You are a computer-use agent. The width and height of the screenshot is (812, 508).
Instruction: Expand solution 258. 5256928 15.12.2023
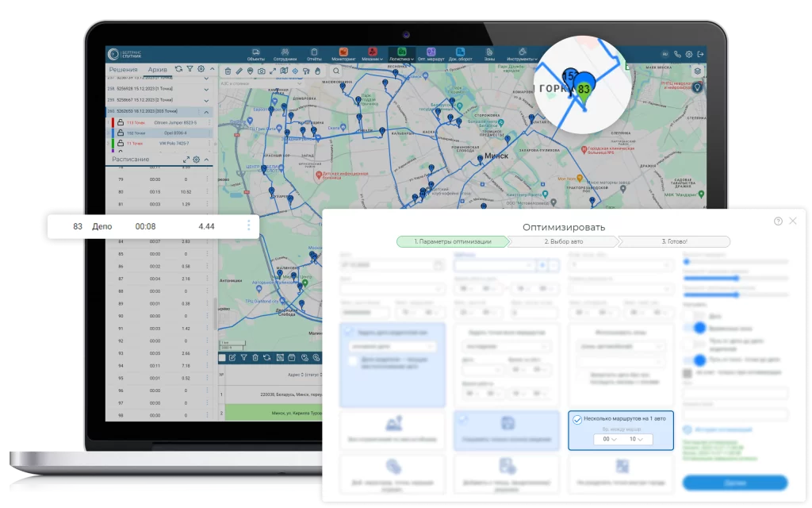[x=206, y=89]
